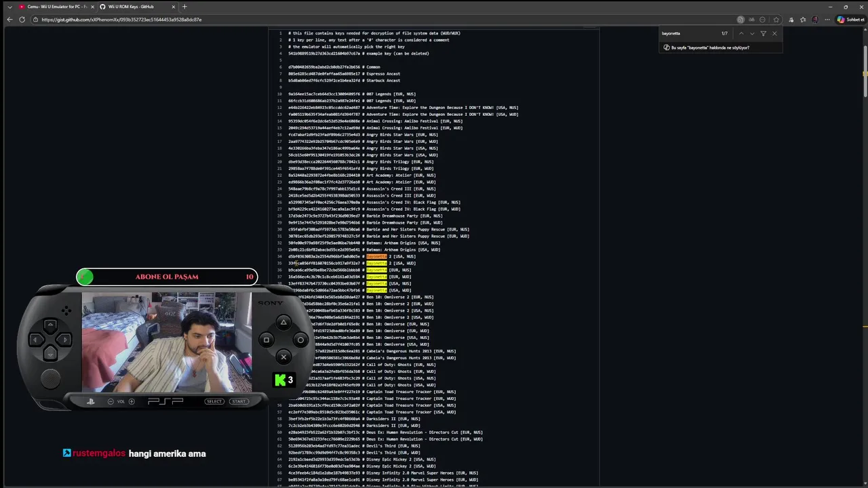
Task: Click the webcam overlay video thumbnail
Action: [x=167, y=342]
